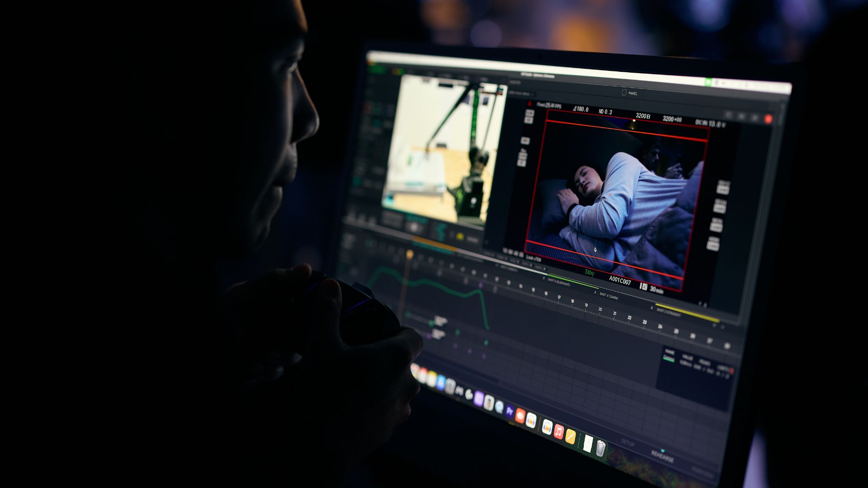This screenshot has height=488, width=868.
Task: Click frame 20 on the timeline ruler
Action: coord(600,310)
